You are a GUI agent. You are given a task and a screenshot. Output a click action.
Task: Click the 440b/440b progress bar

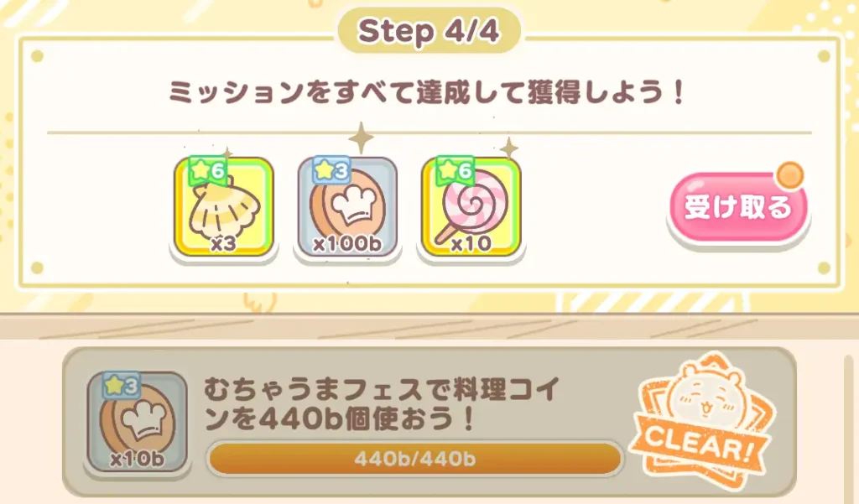click(x=414, y=458)
